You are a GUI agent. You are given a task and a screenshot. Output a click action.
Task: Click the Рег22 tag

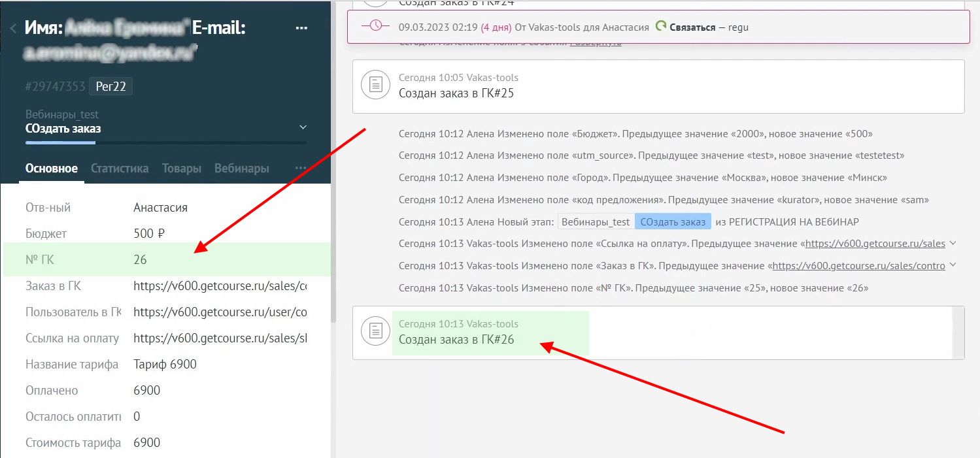pyautogui.click(x=110, y=86)
